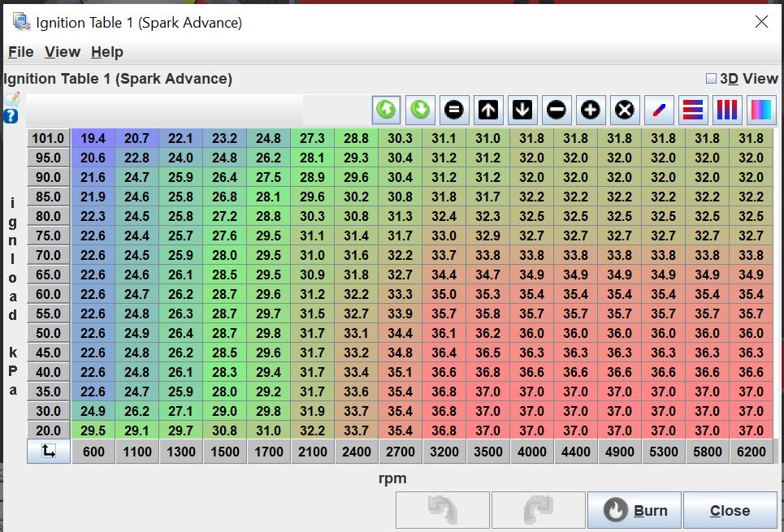Image resolution: width=784 pixels, height=532 pixels.
Task: Open the Help menu
Action: (106, 52)
